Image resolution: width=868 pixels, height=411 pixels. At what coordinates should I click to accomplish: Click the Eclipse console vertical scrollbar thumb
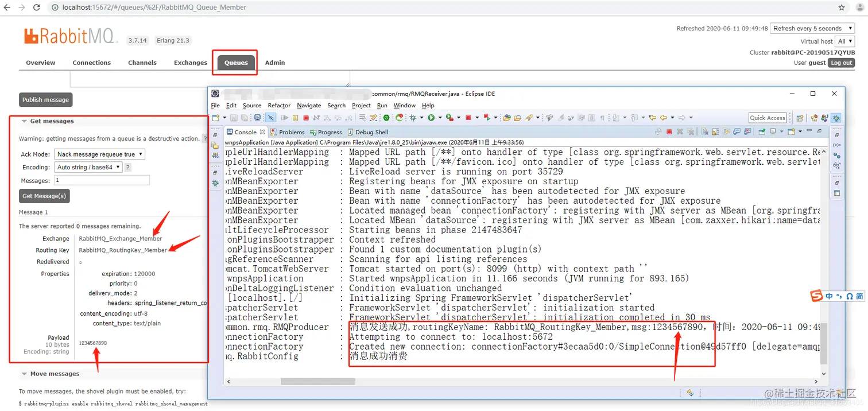pyautogui.click(x=824, y=343)
